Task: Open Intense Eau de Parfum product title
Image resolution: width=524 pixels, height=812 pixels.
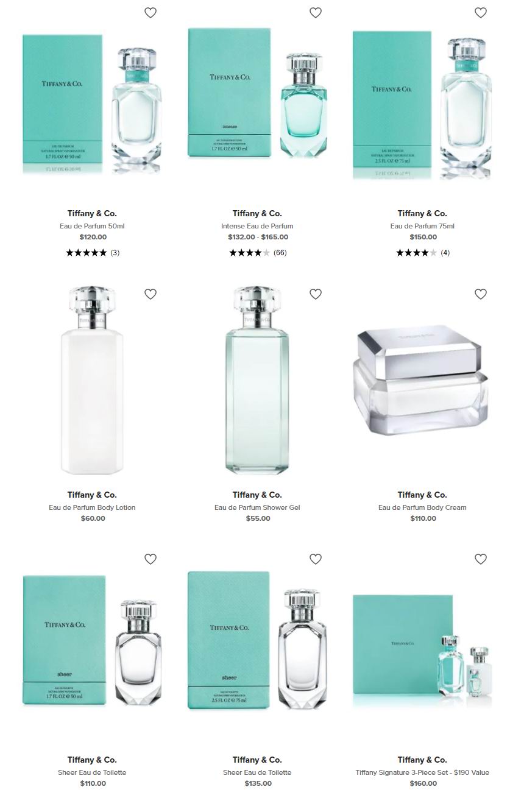Action: click(x=257, y=226)
